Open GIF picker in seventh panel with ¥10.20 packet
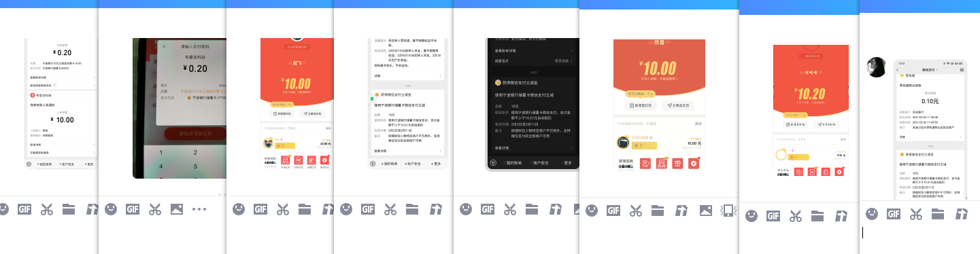980x254 pixels. pos(773,216)
